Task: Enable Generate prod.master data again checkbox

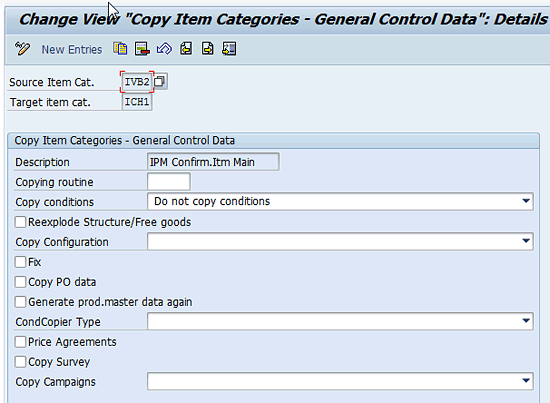Action: (20, 302)
